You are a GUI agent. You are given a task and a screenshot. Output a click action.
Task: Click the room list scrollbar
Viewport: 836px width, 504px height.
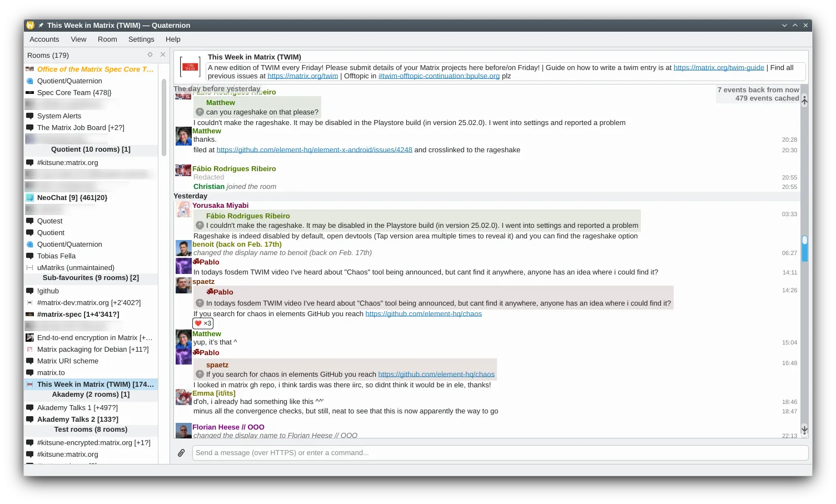coord(164,117)
